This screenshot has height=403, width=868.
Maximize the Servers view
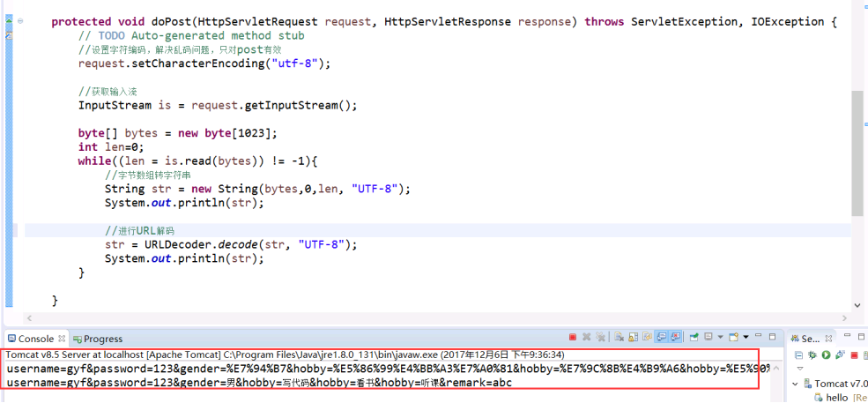point(861,337)
